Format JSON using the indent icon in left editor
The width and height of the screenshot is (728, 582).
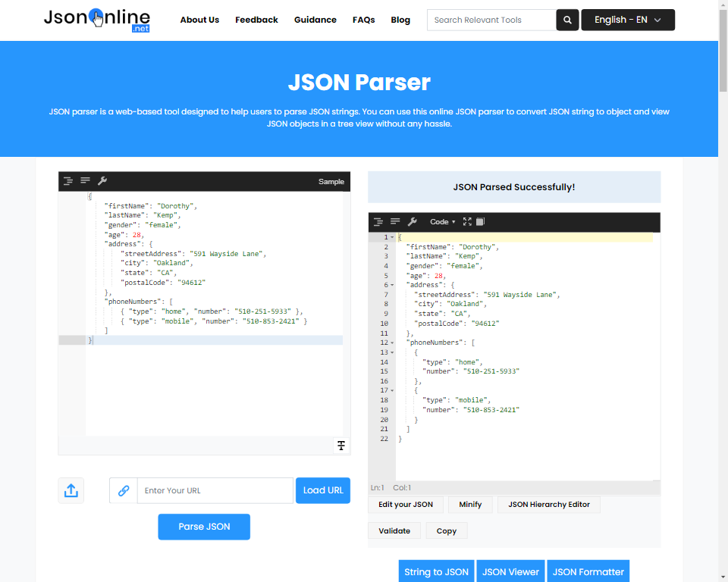pyautogui.click(x=68, y=181)
